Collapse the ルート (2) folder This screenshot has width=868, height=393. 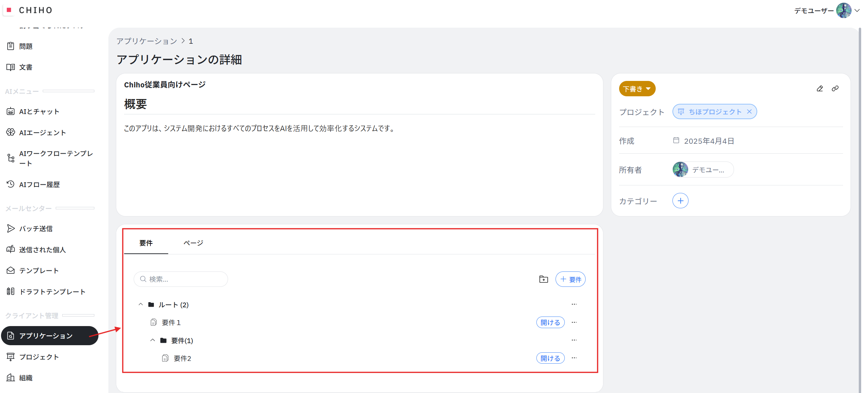tap(141, 304)
